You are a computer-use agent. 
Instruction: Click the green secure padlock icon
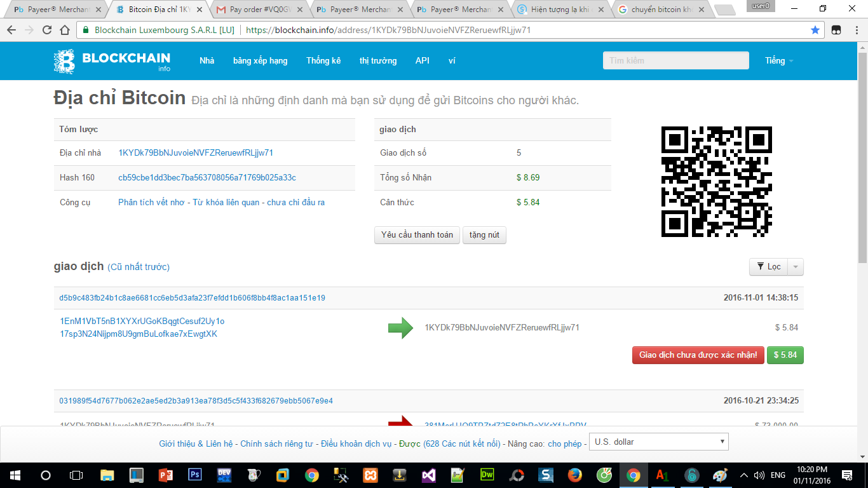click(x=86, y=30)
